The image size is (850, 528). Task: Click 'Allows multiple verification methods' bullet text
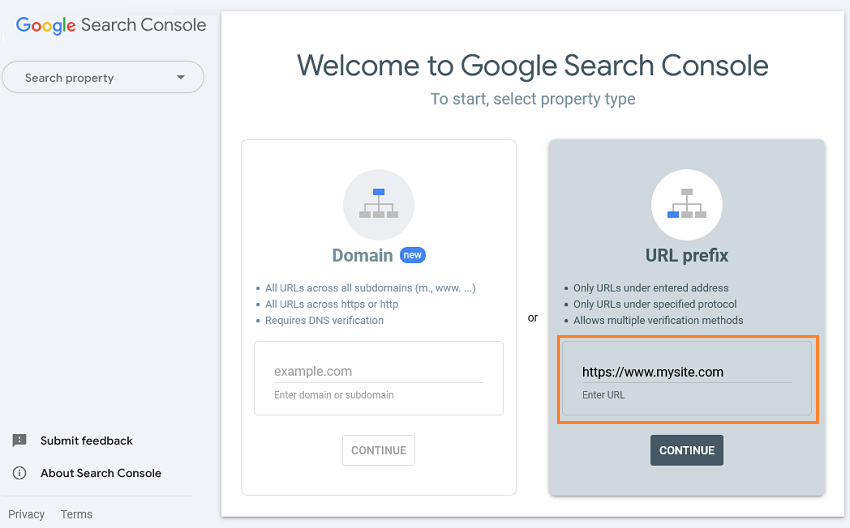click(658, 320)
